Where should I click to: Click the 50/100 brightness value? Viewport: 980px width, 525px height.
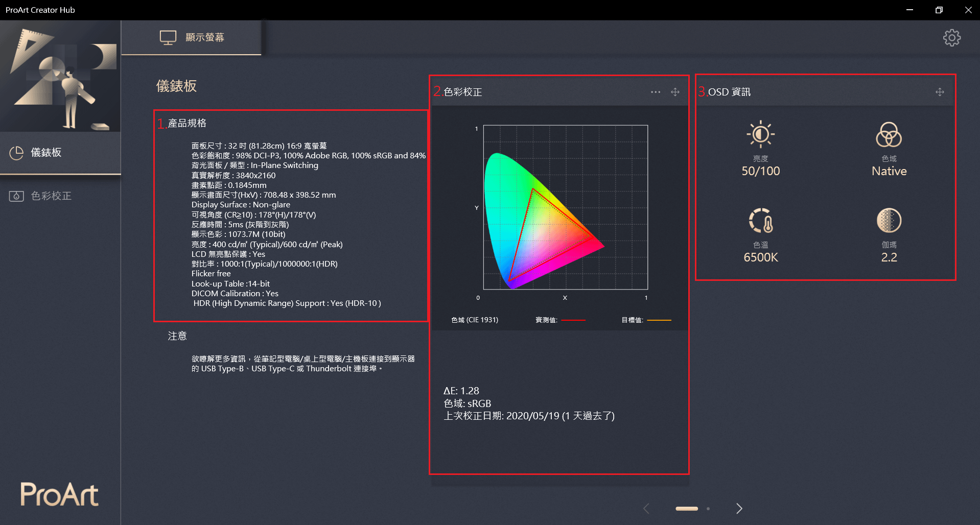[760, 171]
